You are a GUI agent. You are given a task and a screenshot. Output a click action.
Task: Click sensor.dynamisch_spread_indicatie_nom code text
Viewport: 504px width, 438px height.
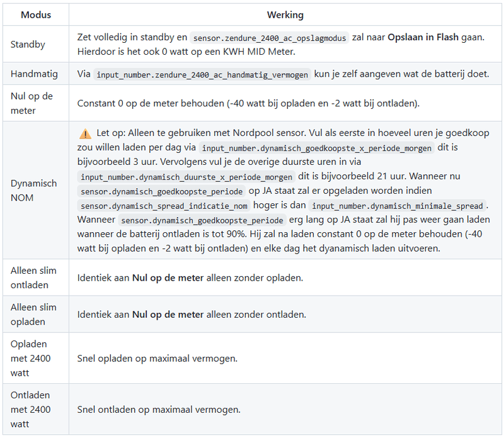point(164,206)
